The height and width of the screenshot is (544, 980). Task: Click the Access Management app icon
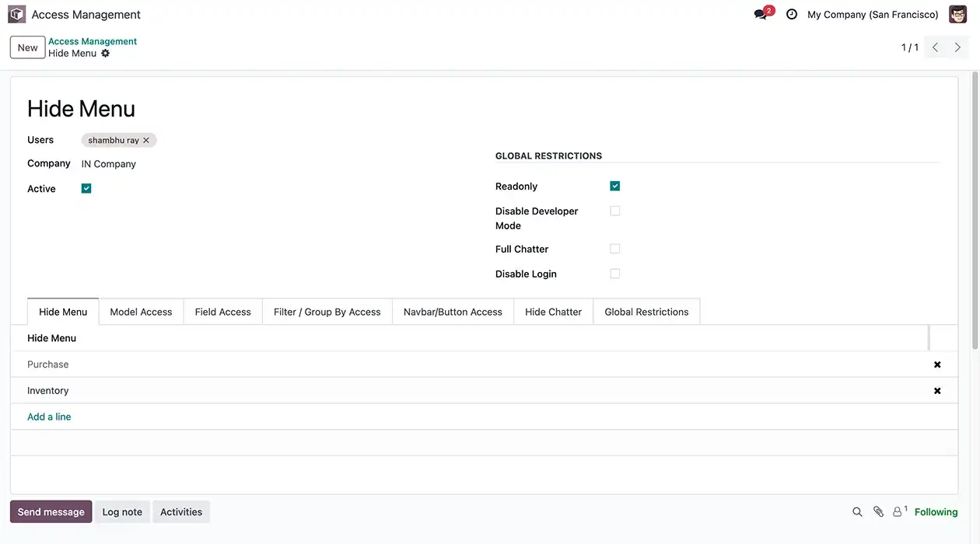pos(16,14)
